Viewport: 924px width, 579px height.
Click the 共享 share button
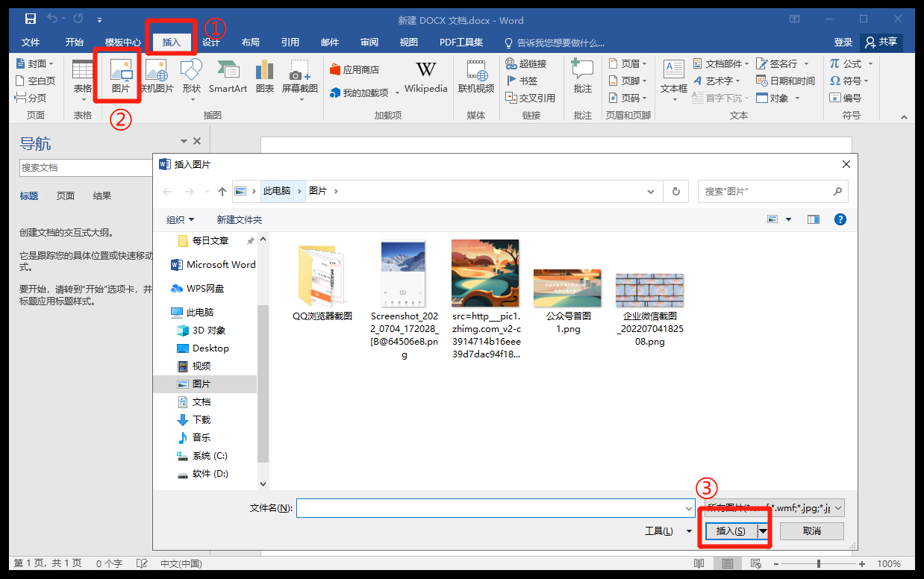click(881, 42)
